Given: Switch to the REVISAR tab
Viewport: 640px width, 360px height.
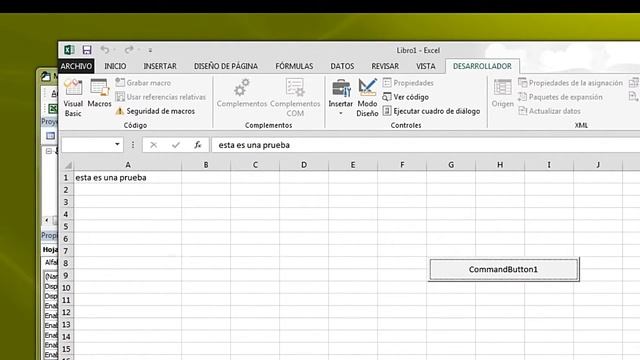Looking at the screenshot, I should (385, 66).
